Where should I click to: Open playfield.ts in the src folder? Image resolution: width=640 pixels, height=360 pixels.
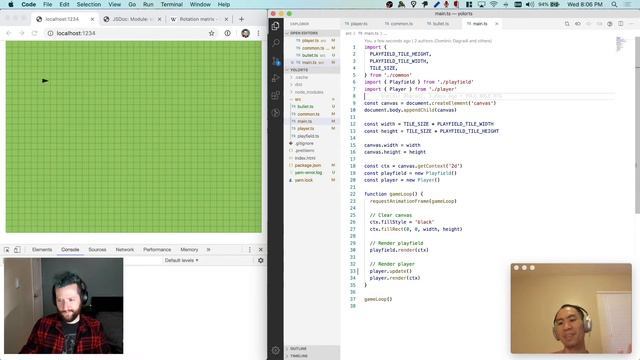312,136
